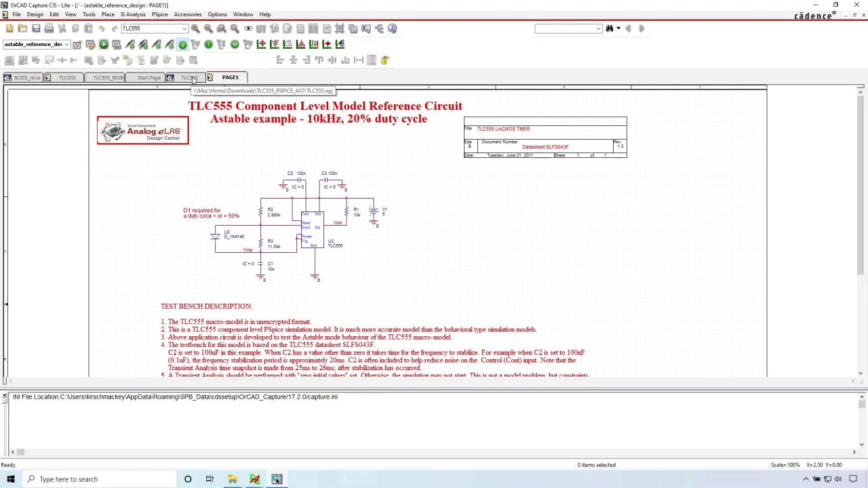Screen dimensions: 868x488
Task: Expand the TLC555 part selector dropdown
Action: point(184,28)
